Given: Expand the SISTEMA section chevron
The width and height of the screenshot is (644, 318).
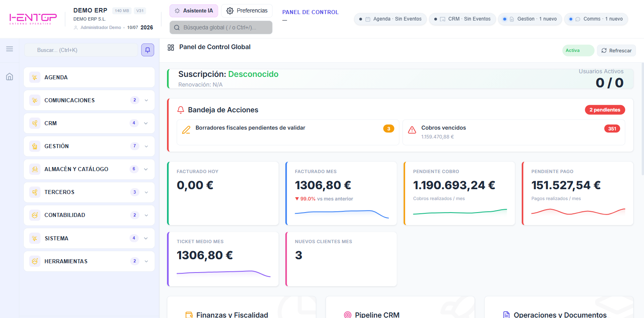Looking at the screenshot, I should (x=146, y=238).
